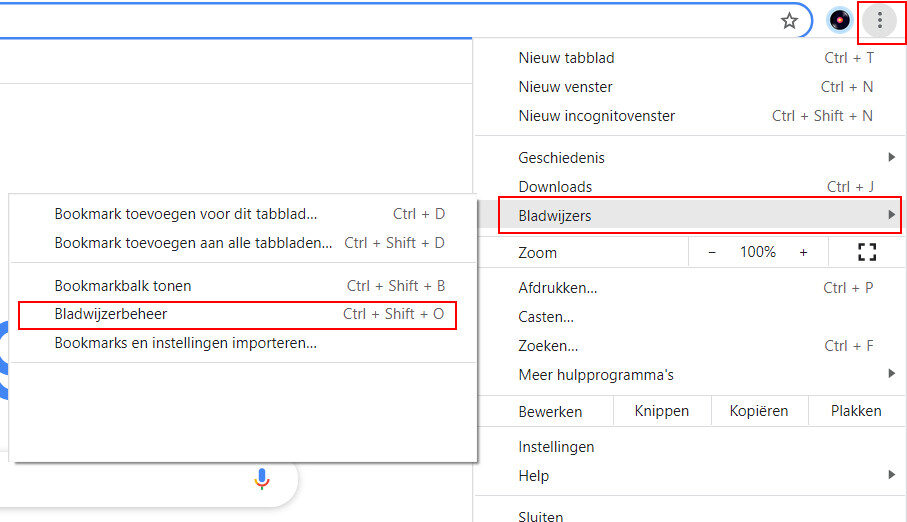Click the zoom in plus button
907x522 pixels.
tap(803, 252)
